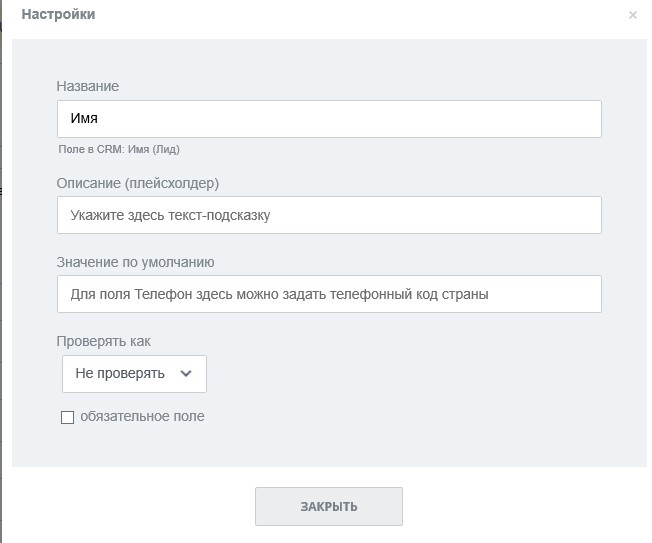Click the Настройки dialog title
652x543 pixels.
point(58,14)
